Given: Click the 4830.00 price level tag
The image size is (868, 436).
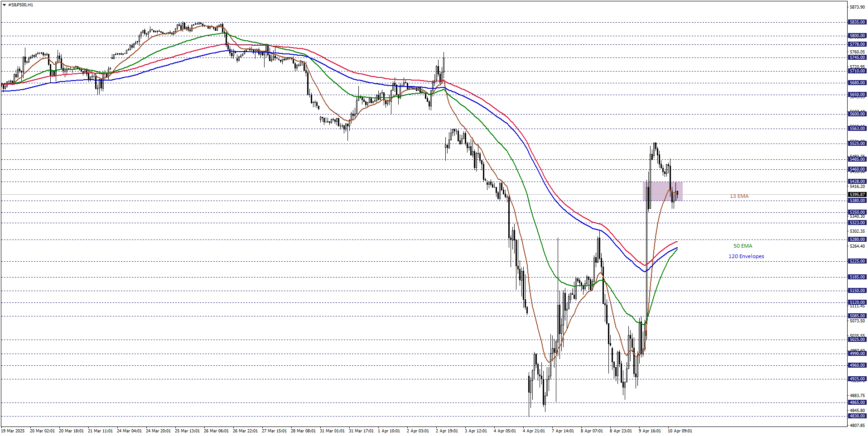Looking at the screenshot, I should click(857, 416).
